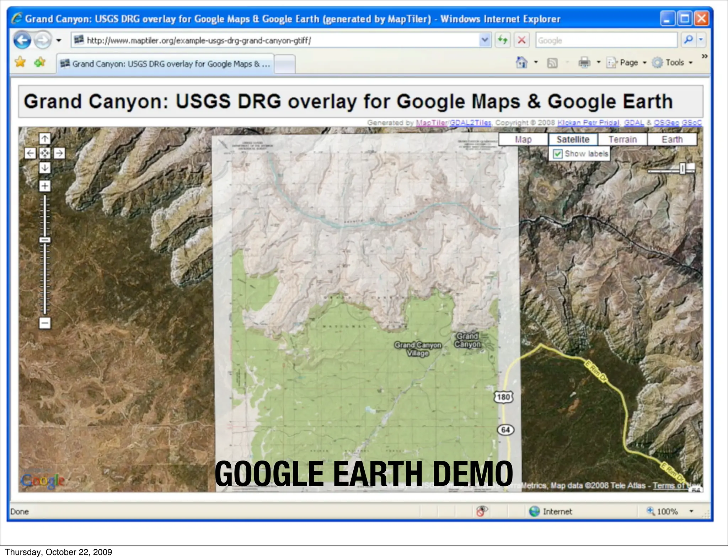728x560 pixels.
Task: Zoom out with the minus button
Action: [45, 323]
